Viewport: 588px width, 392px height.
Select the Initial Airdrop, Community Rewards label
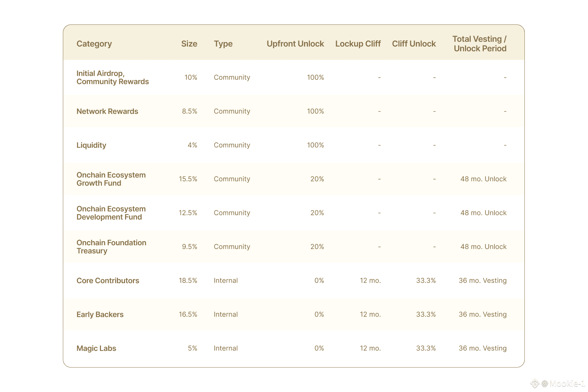[x=113, y=77]
